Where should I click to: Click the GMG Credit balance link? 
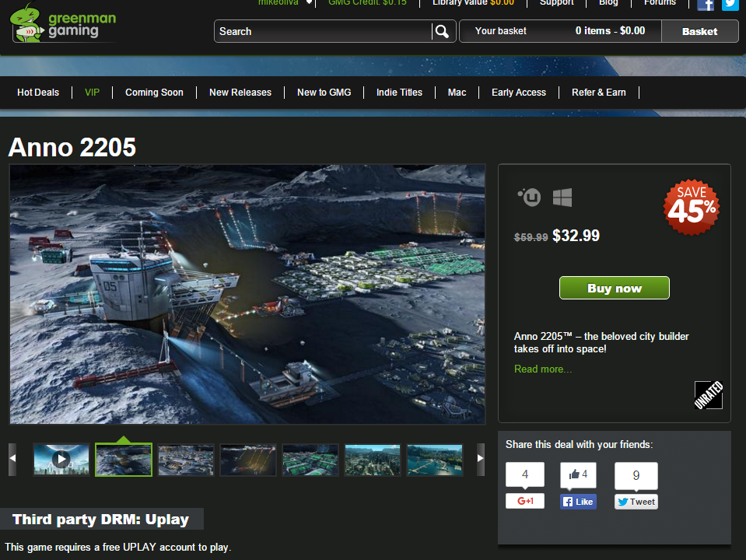(x=367, y=3)
